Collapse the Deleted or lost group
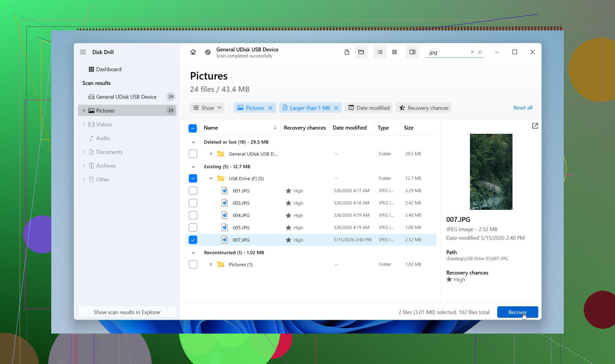 (x=193, y=142)
